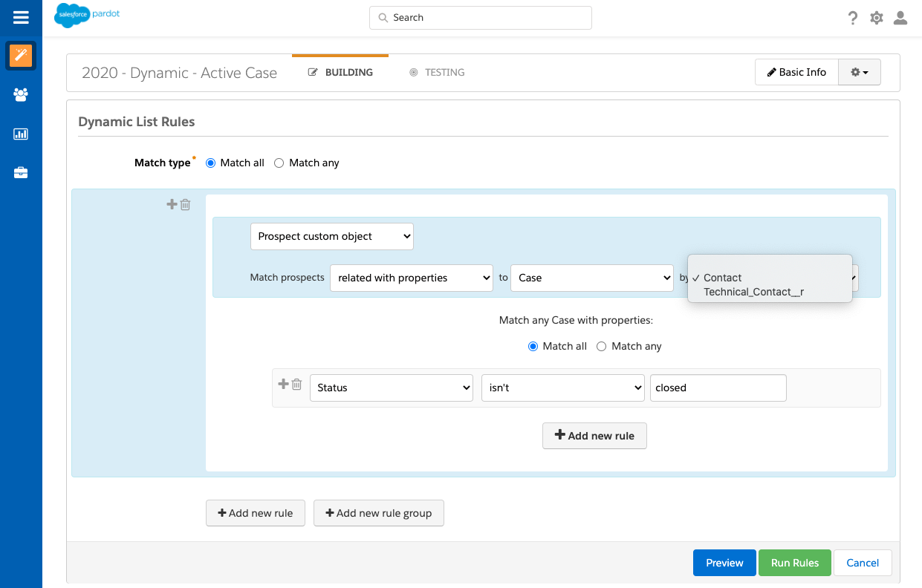
Task: Click the Run Rules button
Action: click(x=795, y=563)
